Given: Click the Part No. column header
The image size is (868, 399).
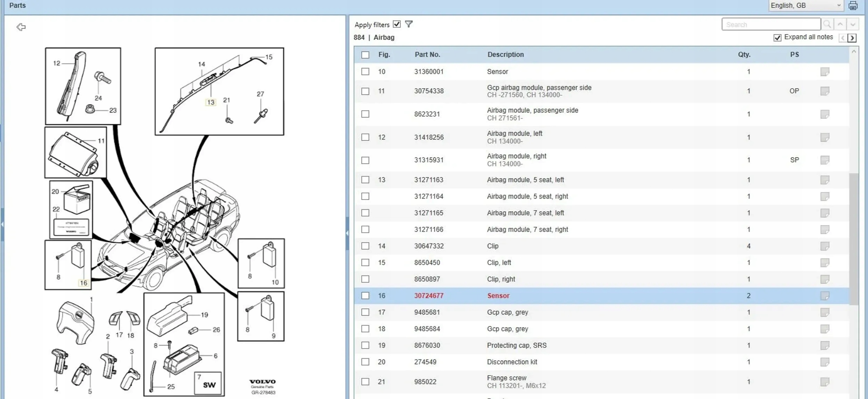Looking at the screenshot, I should point(427,55).
